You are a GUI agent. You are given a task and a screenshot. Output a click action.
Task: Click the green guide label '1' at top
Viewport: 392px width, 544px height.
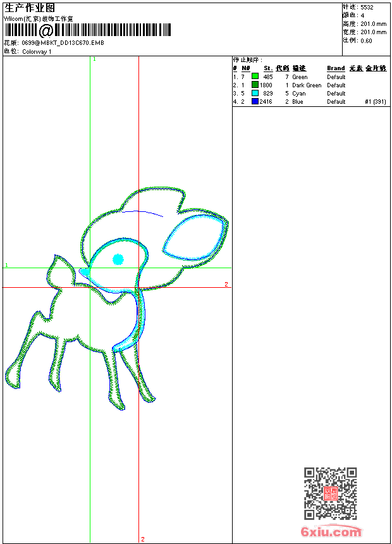(94, 59)
